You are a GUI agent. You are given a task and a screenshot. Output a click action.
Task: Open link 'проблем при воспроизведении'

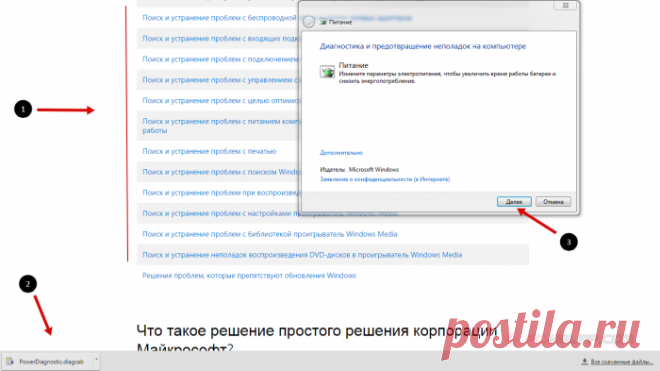tap(220, 192)
